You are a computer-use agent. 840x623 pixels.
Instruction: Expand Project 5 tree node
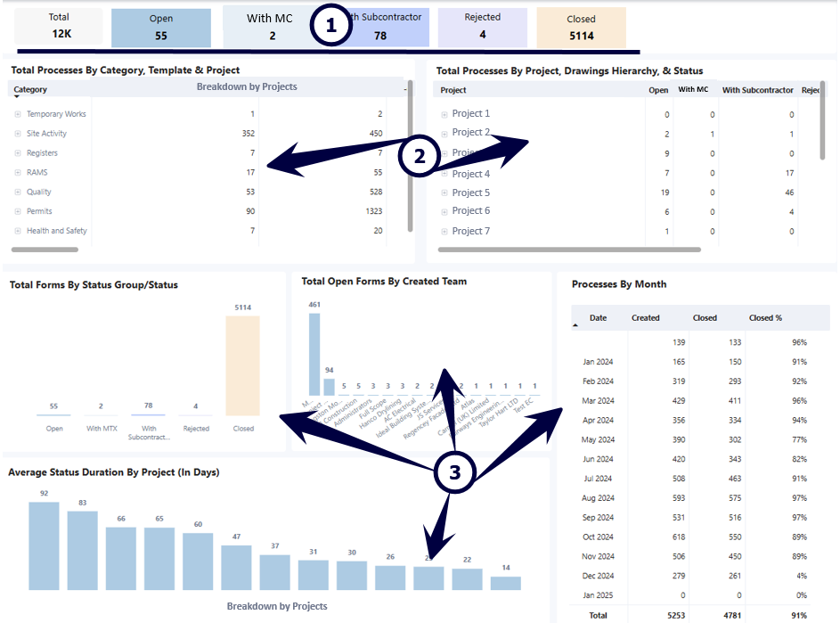pyautogui.click(x=444, y=193)
